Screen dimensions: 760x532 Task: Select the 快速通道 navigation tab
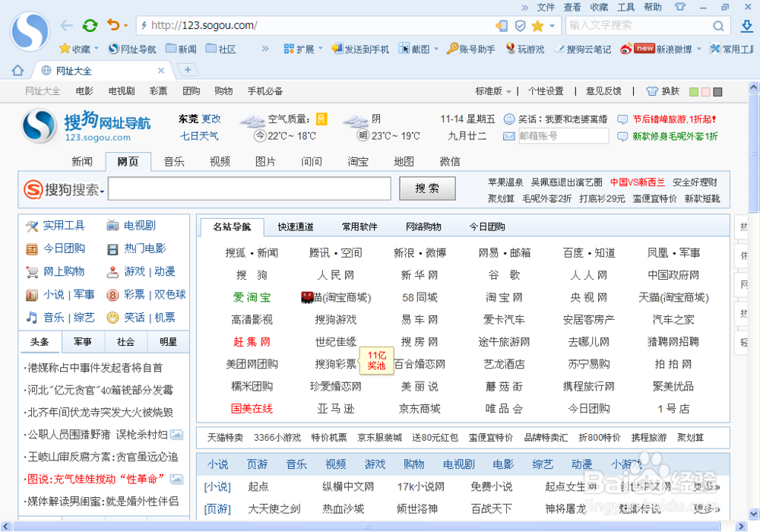click(x=296, y=226)
